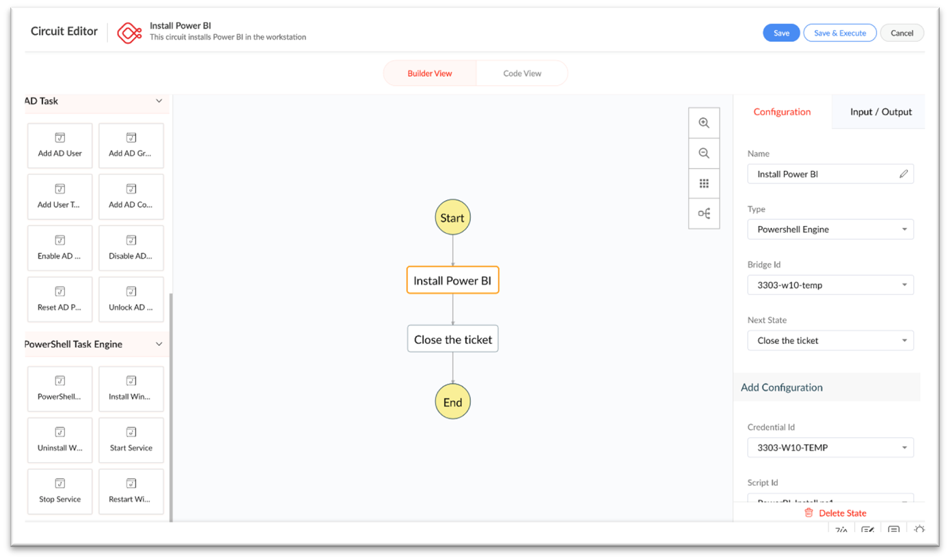
Task: Click the Add Configuration heading
Action: pyautogui.click(x=782, y=387)
